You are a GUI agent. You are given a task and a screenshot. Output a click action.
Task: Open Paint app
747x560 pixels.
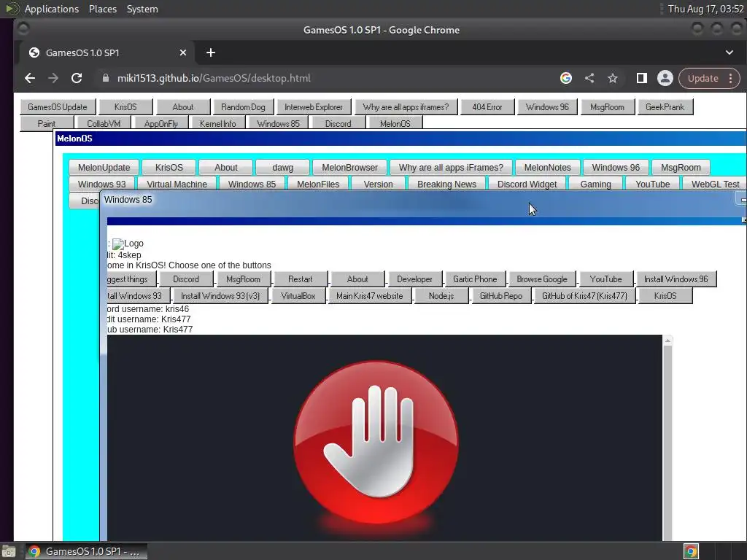point(46,123)
